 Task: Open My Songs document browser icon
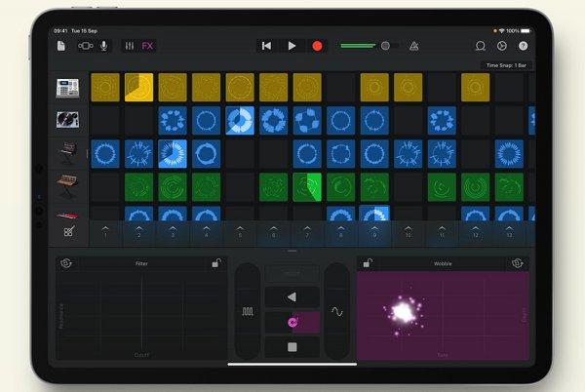pos(61,46)
